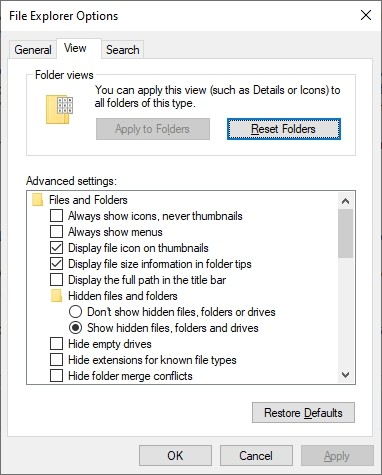Screen dimensions: 382x475
Task: Enable Always show icons, never thumbnails
Action: [56, 216]
